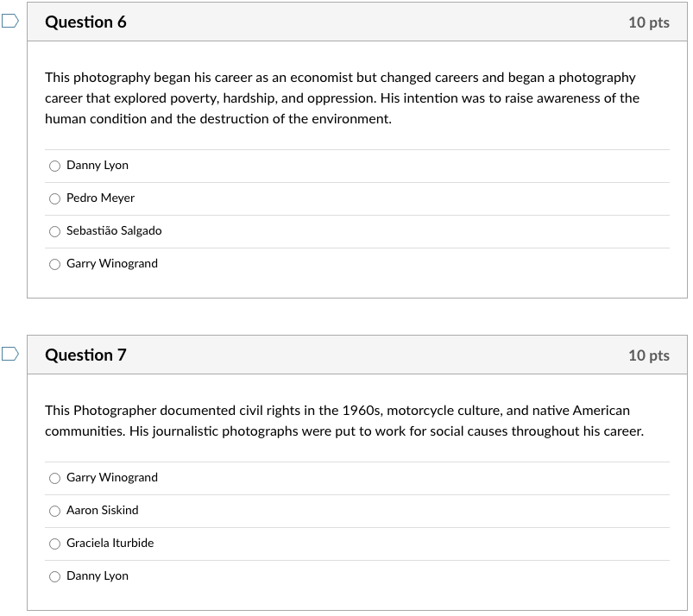Screen dimensions: 693x616
Task: Click the Question 6 header
Action: coord(86,22)
